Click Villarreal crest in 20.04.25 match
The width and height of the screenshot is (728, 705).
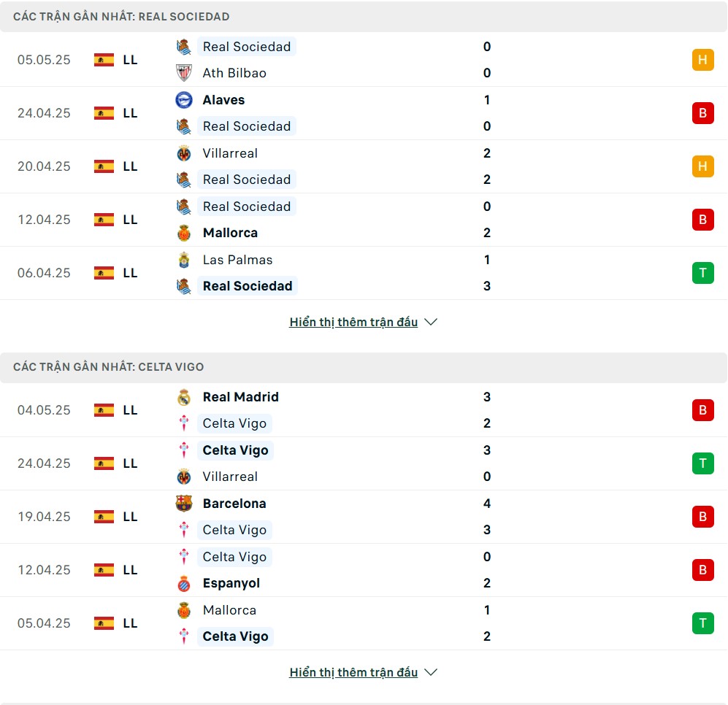coord(184,153)
